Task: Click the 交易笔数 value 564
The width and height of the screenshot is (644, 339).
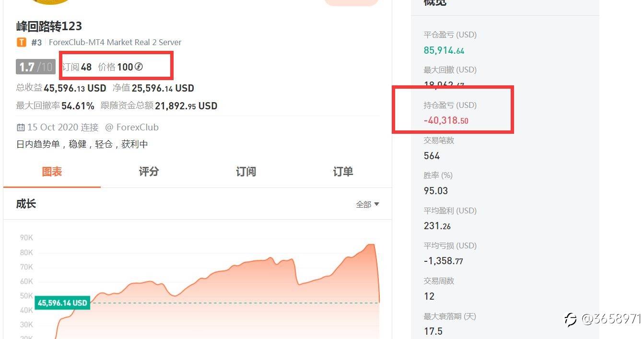Action: coord(432,156)
